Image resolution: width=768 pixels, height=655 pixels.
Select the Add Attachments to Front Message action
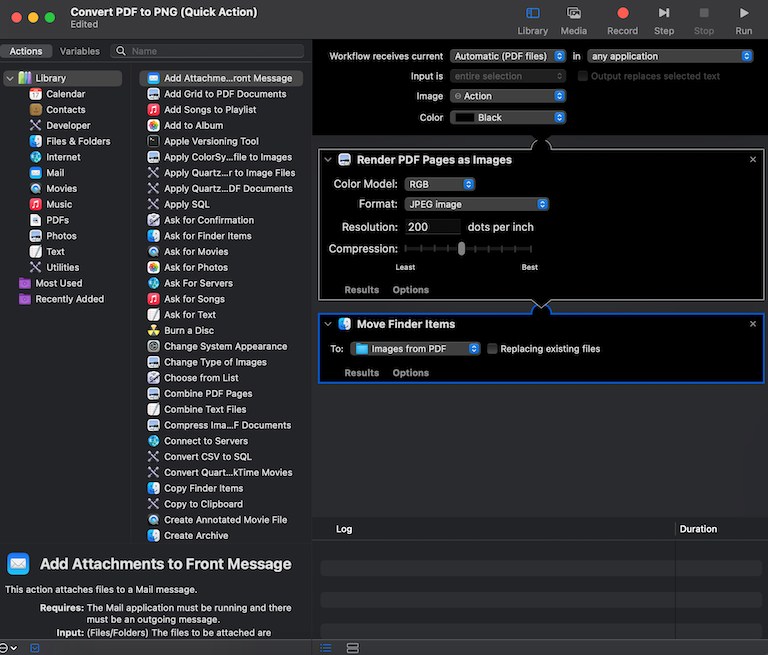221,78
